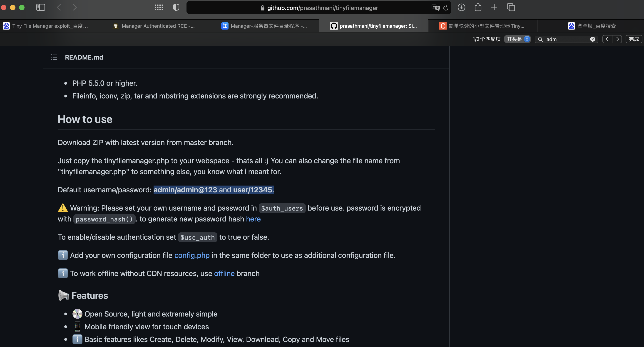This screenshot has width=644, height=347.
Task: Switch to Manager Authenticated RCE tab
Action: [x=156, y=26]
